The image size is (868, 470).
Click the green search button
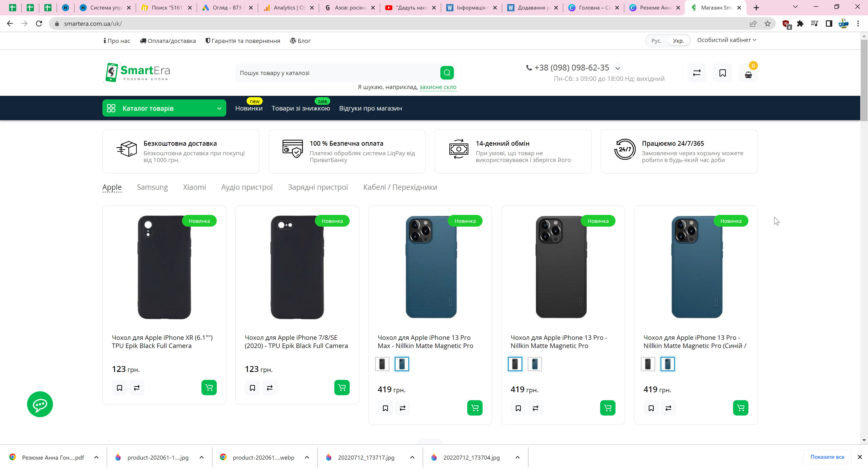(447, 73)
